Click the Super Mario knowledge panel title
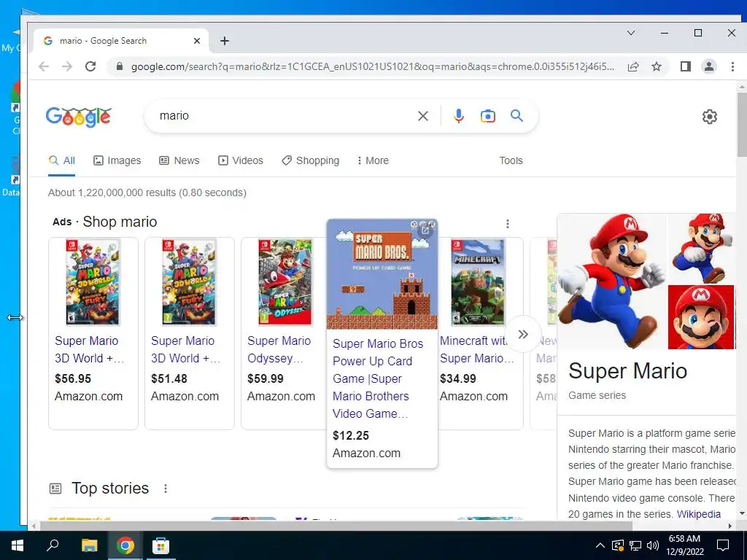The width and height of the screenshot is (747, 560). [x=627, y=370]
